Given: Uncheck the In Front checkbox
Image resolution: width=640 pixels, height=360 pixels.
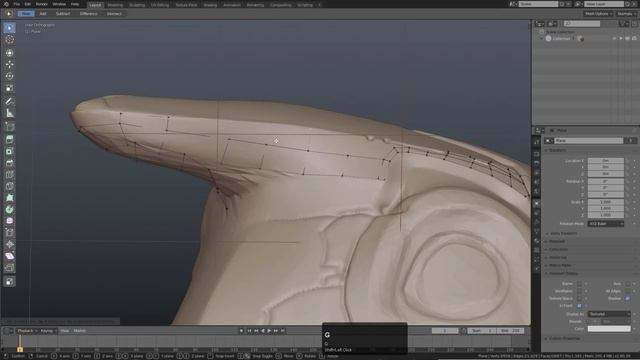Looking at the screenshot, I should coord(579,306).
